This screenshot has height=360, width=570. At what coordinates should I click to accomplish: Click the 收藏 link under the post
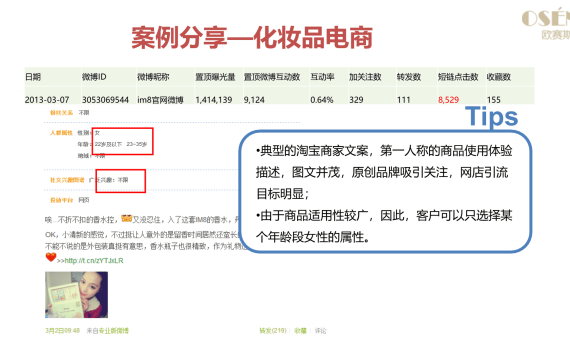pyautogui.click(x=300, y=331)
